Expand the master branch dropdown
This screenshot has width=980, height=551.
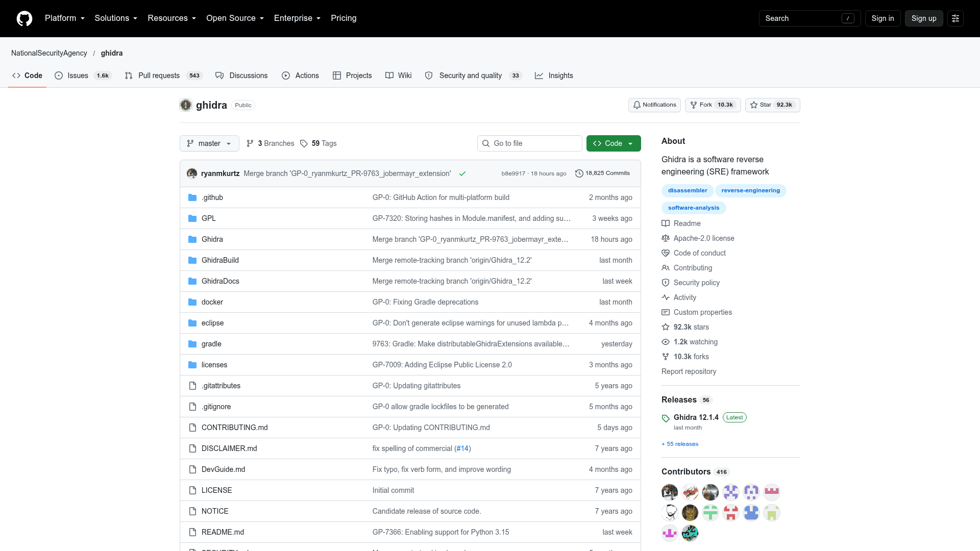coord(209,143)
